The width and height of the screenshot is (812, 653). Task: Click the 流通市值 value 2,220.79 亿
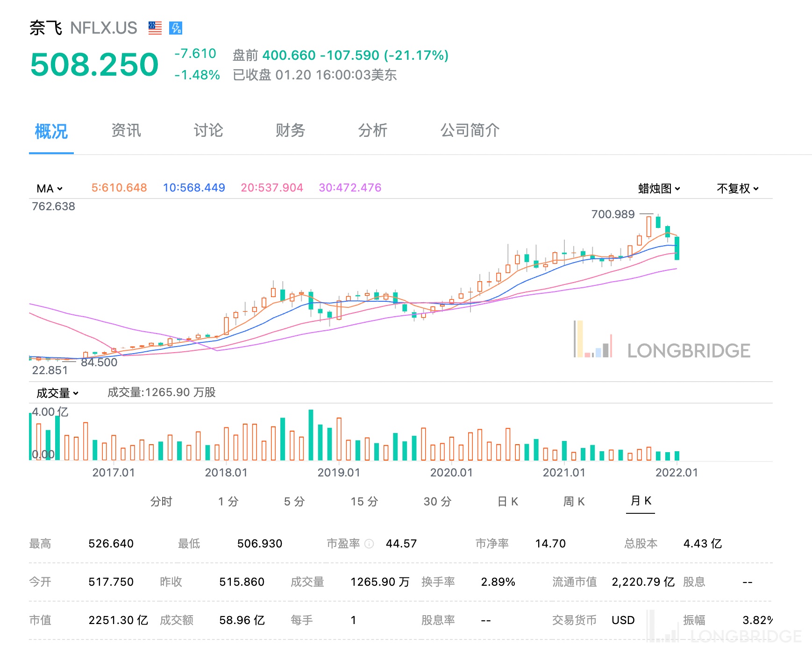(643, 582)
